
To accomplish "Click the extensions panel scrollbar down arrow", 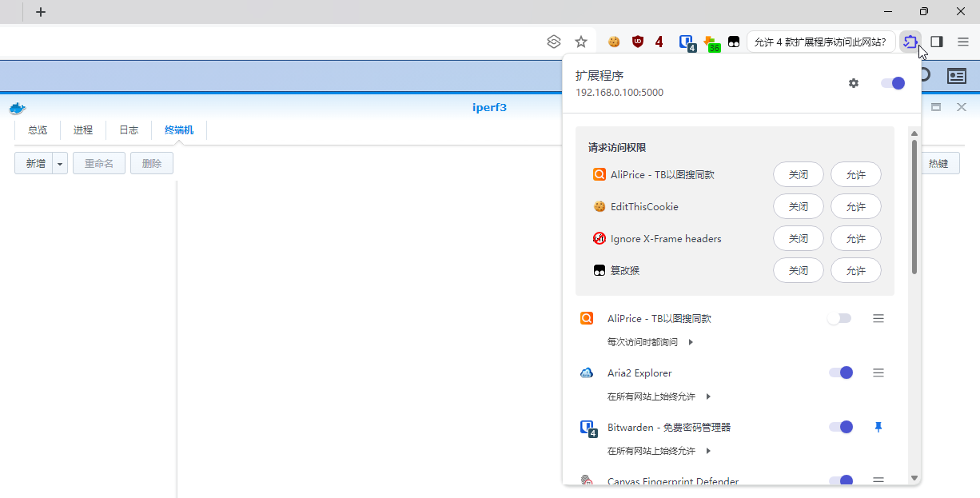I will click(914, 478).
